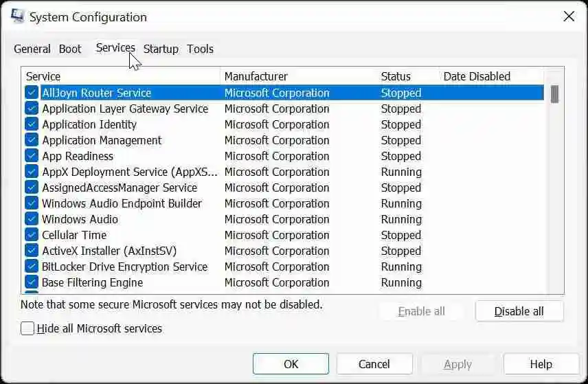Click Stopped status of ActiveX Installer row
588x384 pixels.
(x=401, y=251)
